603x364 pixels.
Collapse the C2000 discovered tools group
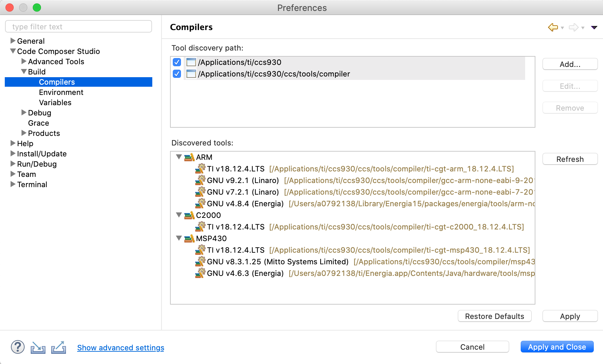tap(179, 215)
